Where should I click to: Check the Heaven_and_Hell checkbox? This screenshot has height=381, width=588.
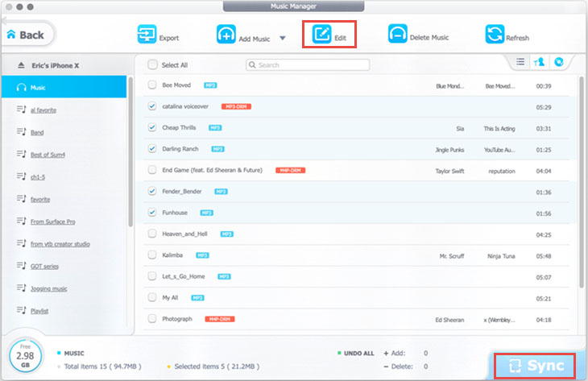[x=152, y=234]
